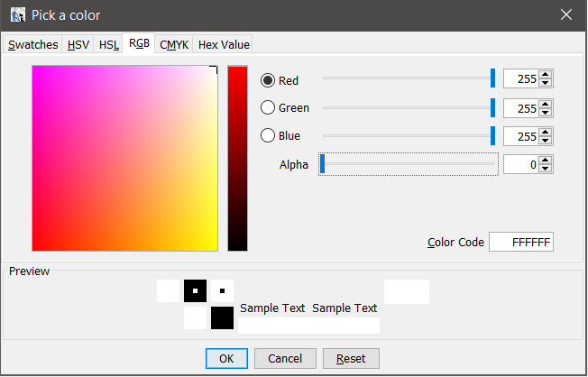This screenshot has width=588, height=377.
Task: Increase Green value with up arrow
Action: pos(545,104)
